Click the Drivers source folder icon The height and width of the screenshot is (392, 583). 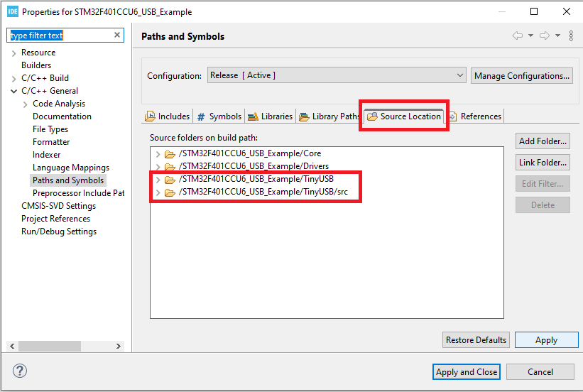pyautogui.click(x=170, y=166)
